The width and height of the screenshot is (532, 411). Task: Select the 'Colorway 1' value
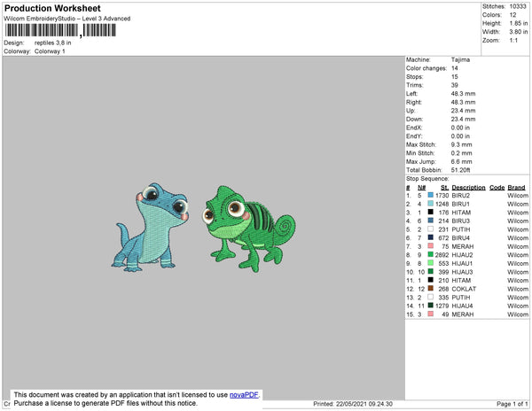point(50,51)
